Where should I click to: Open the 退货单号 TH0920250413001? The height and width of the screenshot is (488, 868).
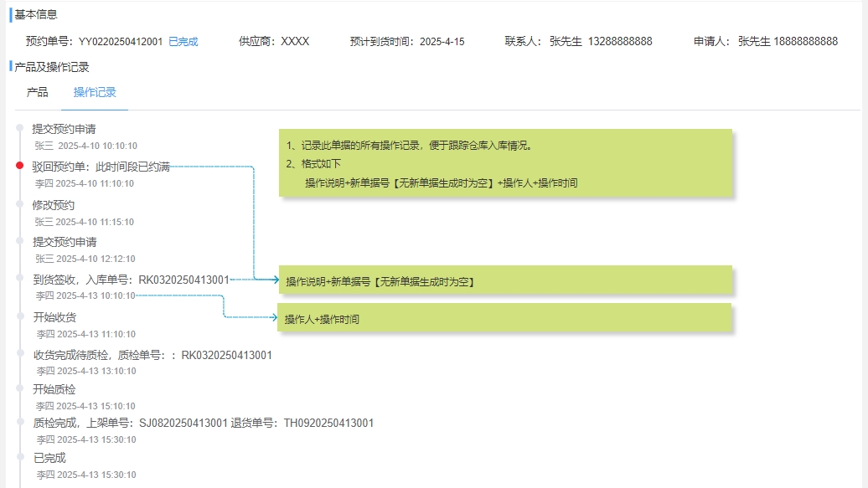pos(328,424)
